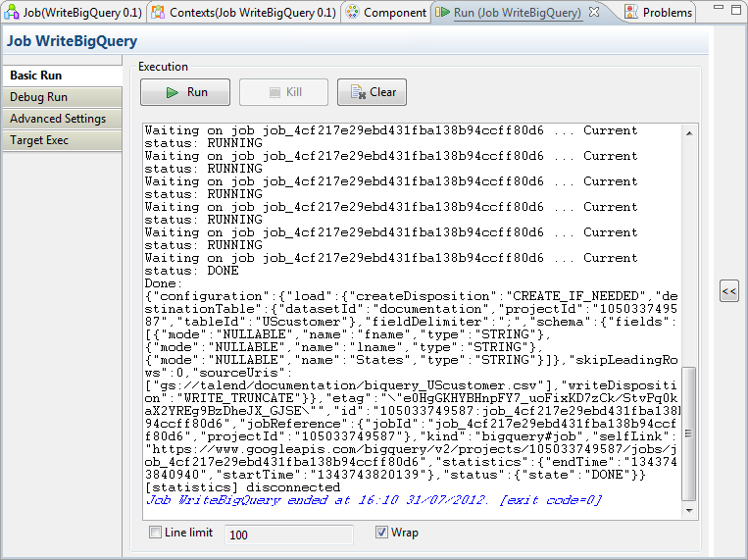
Task: Click the console scrollbar down arrow
Action: [x=689, y=510]
